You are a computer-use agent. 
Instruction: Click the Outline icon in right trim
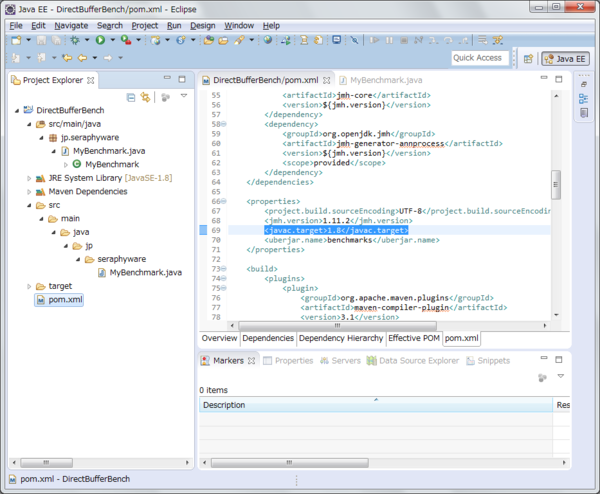point(584,99)
